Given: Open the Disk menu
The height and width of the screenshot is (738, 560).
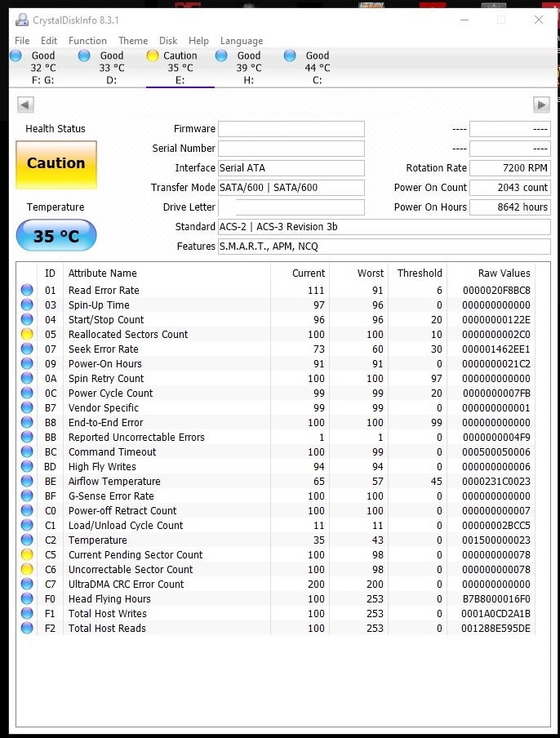Looking at the screenshot, I should click(168, 41).
